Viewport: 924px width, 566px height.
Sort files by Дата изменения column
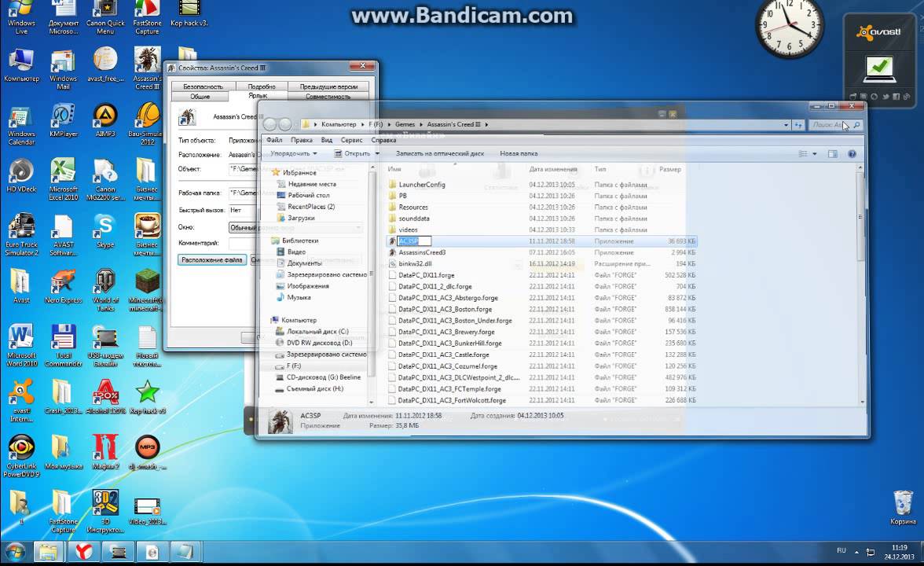553,169
